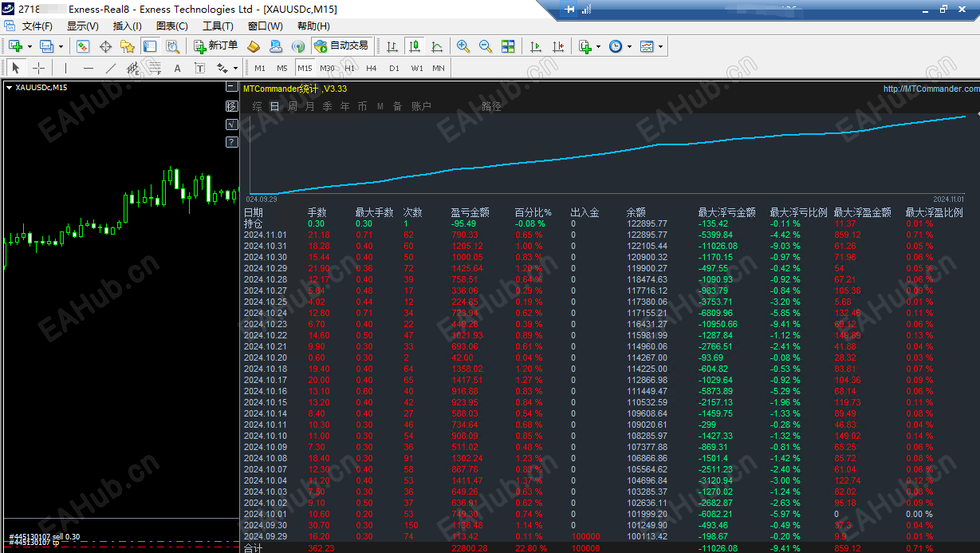Click the √ check panel button
The image size is (980, 553).
pos(231,124)
